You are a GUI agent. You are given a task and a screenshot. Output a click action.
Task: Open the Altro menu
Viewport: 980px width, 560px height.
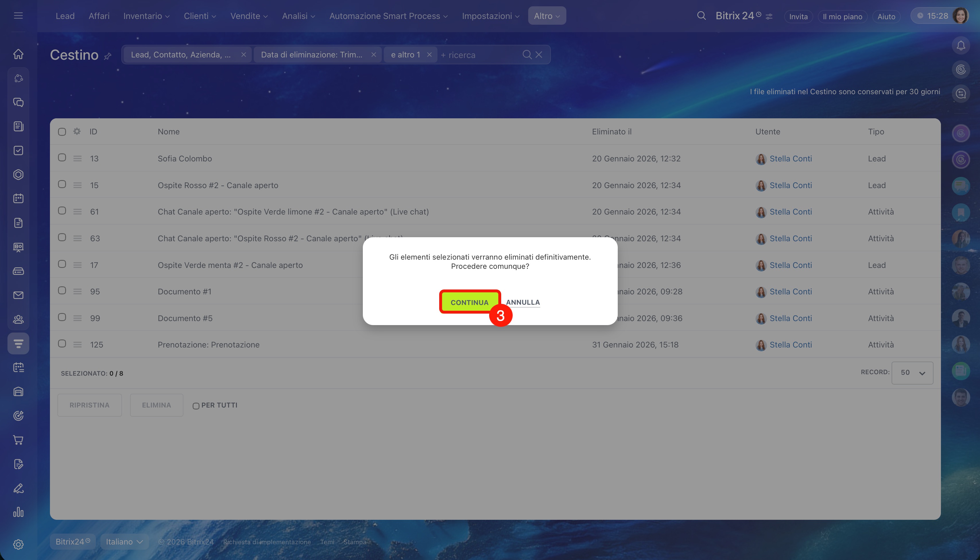546,16
